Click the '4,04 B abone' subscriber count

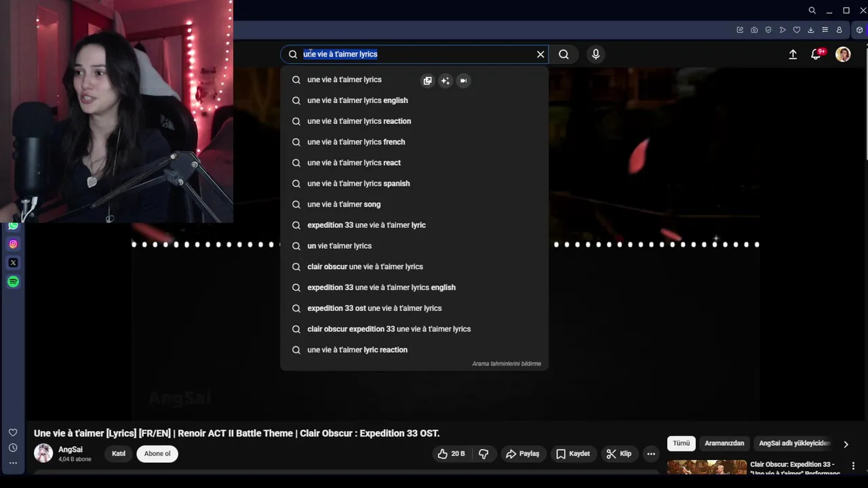point(75,460)
